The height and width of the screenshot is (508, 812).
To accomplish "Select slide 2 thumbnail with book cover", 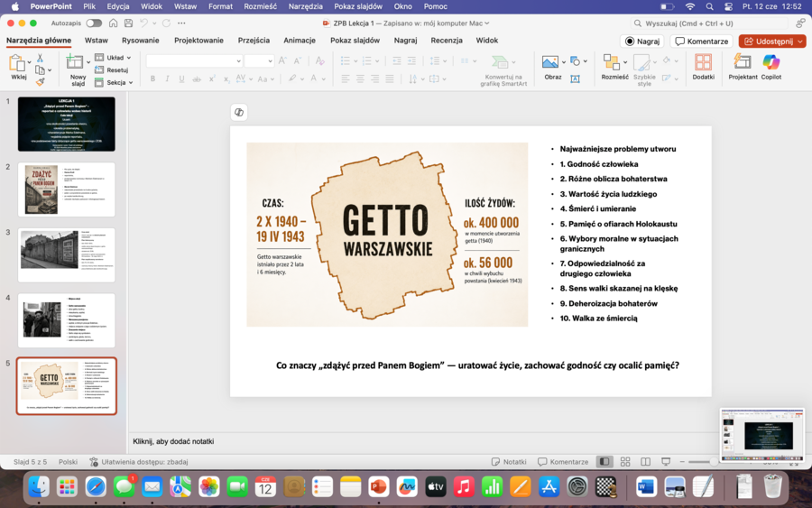I will pyautogui.click(x=66, y=189).
